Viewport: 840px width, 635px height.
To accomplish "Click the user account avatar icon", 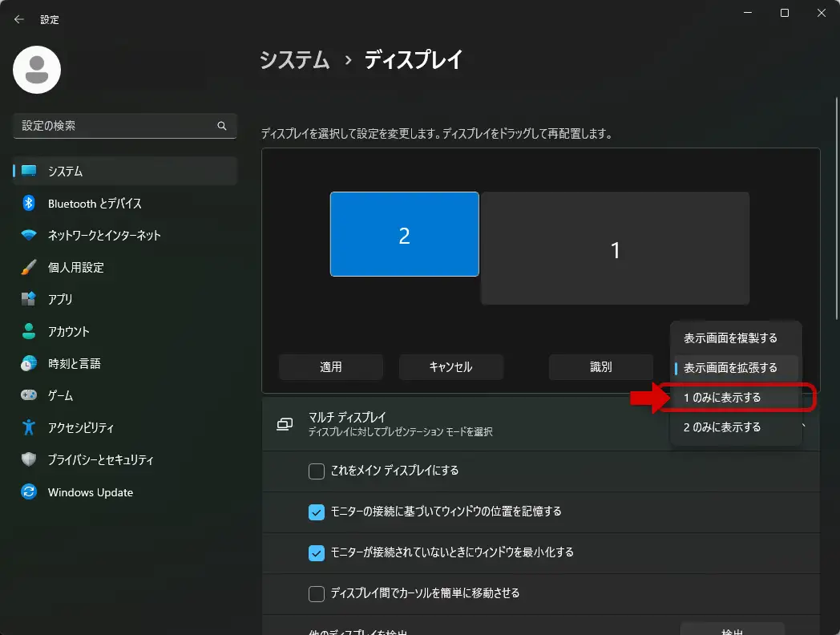I will (x=37, y=70).
